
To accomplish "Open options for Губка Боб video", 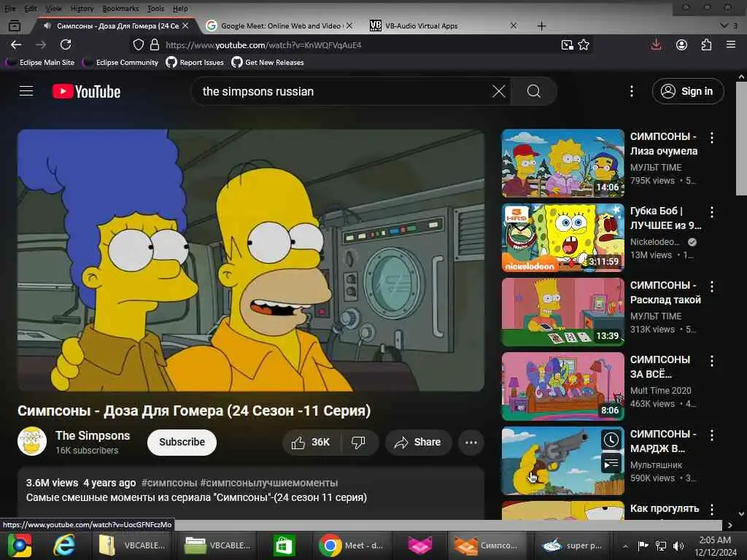I will click(x=712, y=212).
